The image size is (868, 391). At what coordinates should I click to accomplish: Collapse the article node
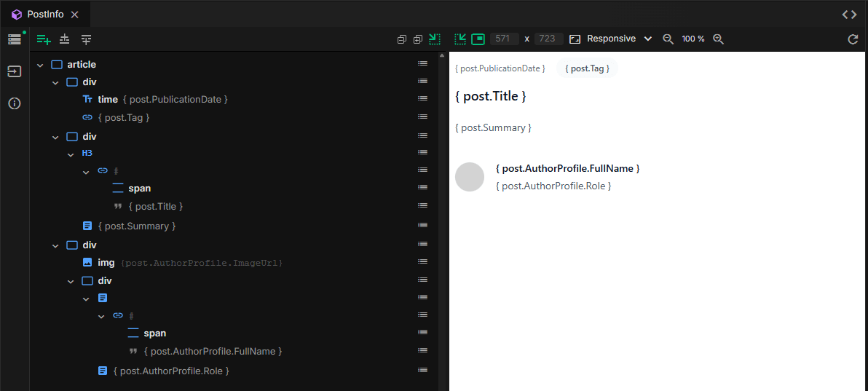click(40, 65)
